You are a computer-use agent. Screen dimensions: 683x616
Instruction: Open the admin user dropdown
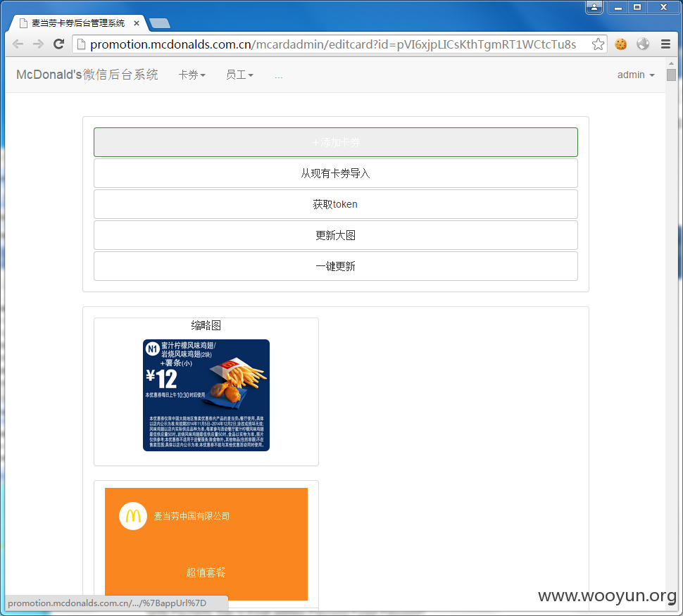[636, 75]
